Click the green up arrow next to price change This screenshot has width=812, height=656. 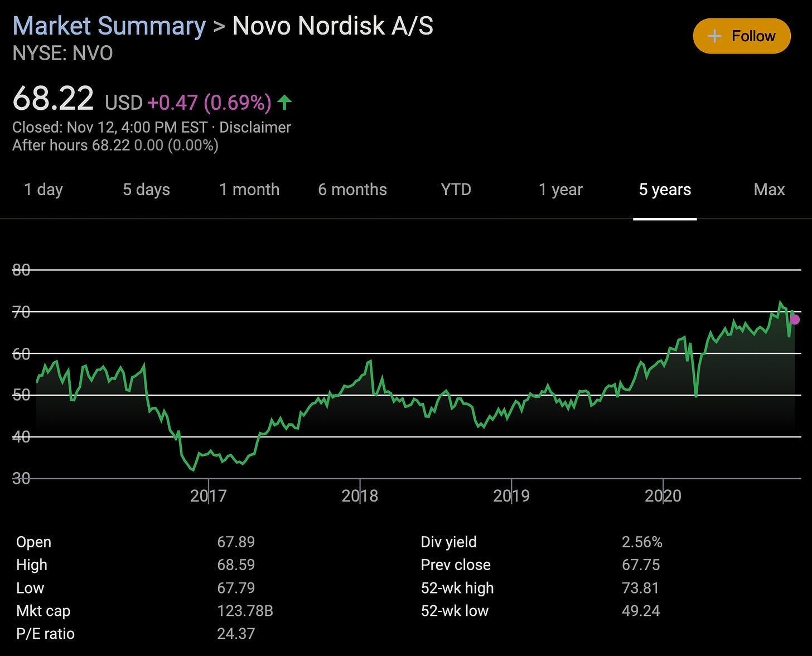pos(284,103)
